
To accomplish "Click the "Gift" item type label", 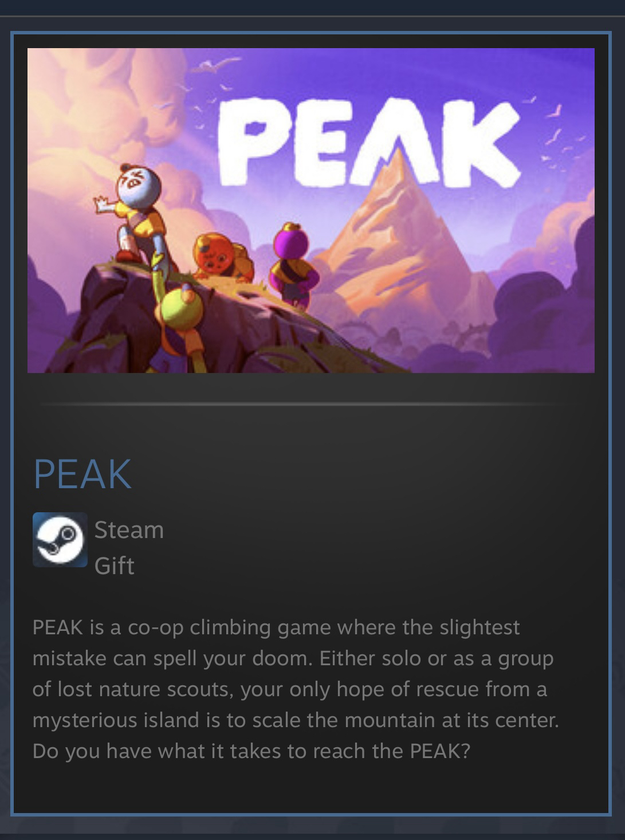I will (x=114, y=566).
